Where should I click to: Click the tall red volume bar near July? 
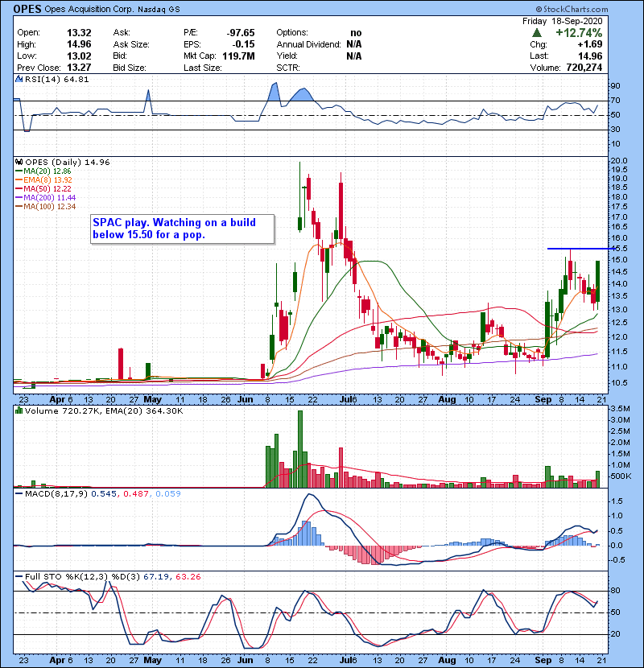341,468
